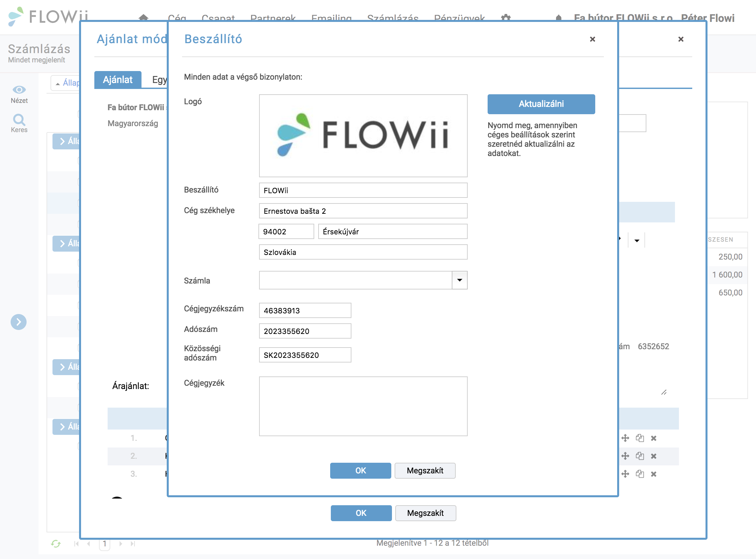The height and width of the screenshot is (559, 756).
Task: Click the Számla combo box field
Action: pos(355,280)
